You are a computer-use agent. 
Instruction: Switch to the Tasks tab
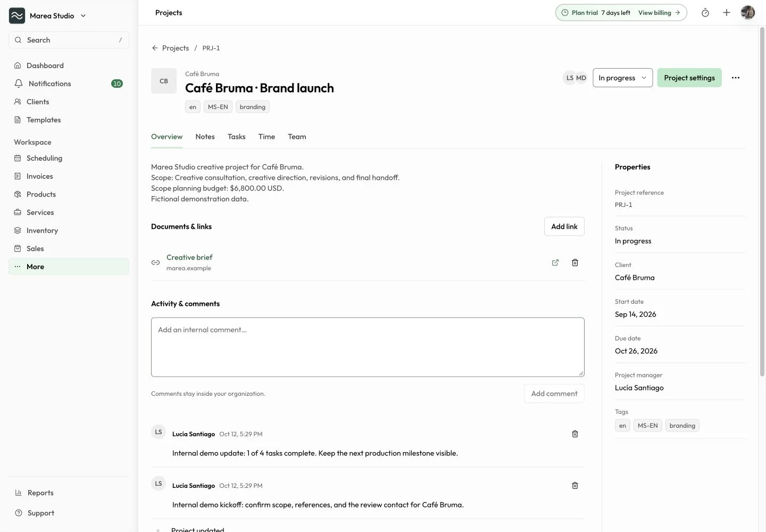(237, 137)
